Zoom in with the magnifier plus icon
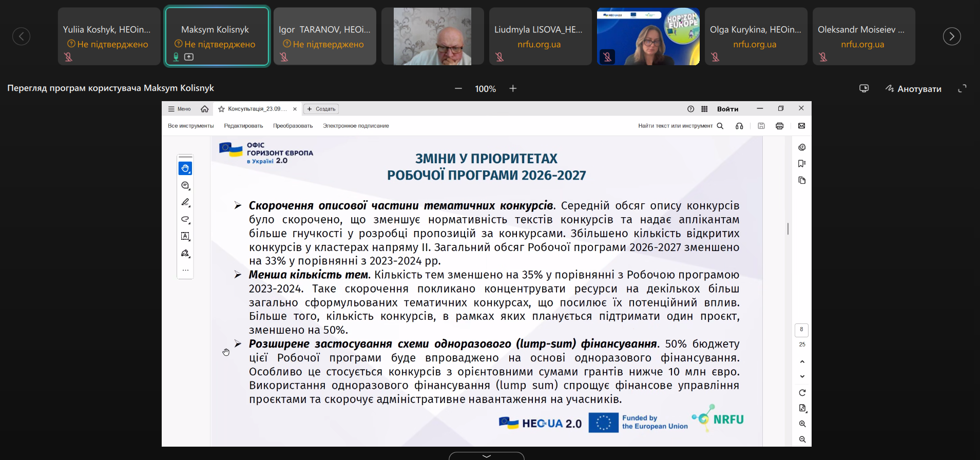Screen dimensions: 980x460 pos(802,424)
